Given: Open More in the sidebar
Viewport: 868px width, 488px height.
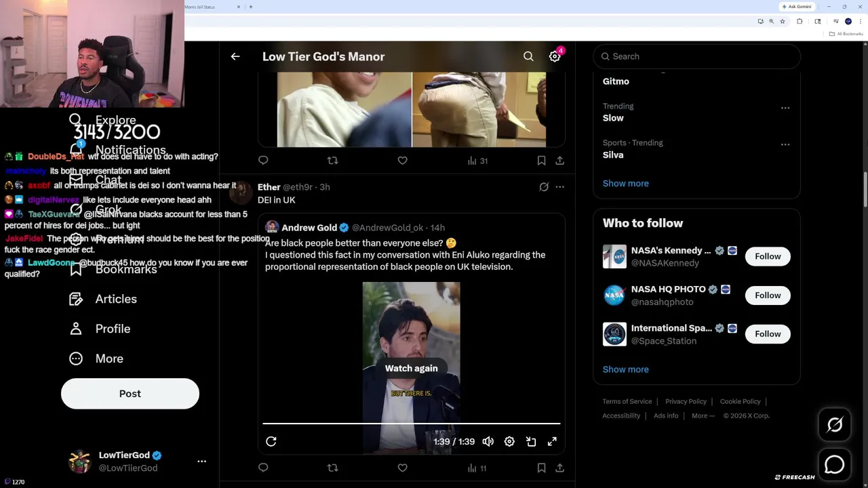Looking at the screenshot, I should coord(96,359).
